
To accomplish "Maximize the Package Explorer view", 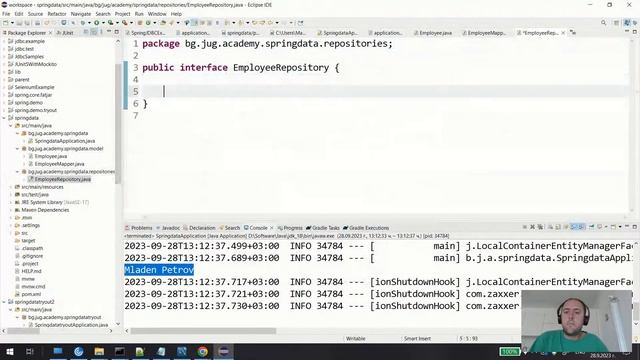I will pos(117,32).
